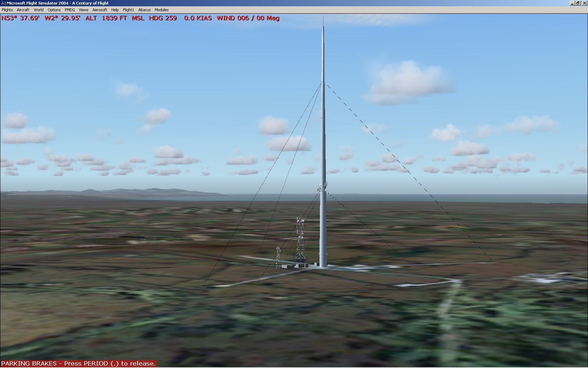Open the Help menu
The width and height of the screenshot is (588, 368).
point(115,10)
